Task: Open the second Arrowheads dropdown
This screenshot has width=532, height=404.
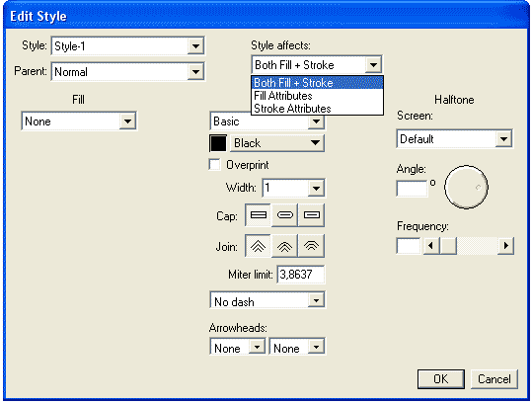Action: pos(297,347)
